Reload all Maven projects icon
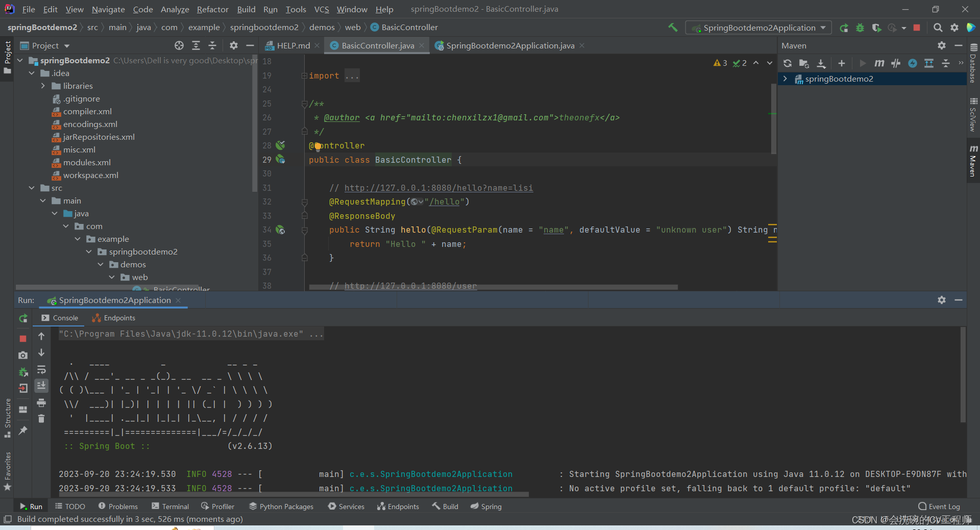The width and height of the screenshot is (980, 530). pos(788,63)
